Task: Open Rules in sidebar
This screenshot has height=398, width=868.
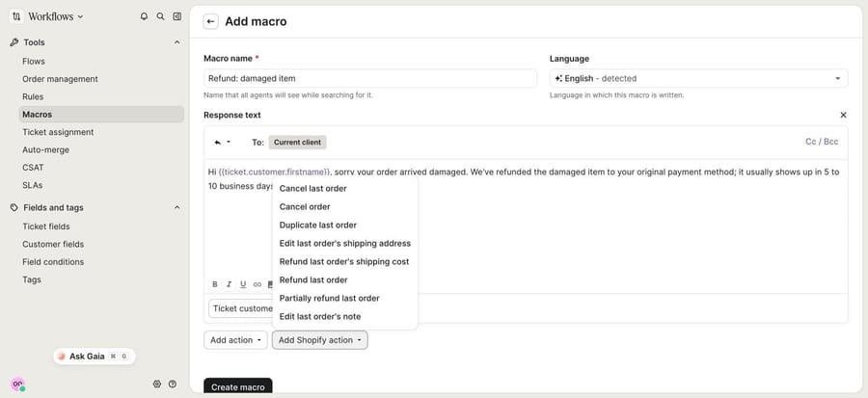Action: [33, 96]
